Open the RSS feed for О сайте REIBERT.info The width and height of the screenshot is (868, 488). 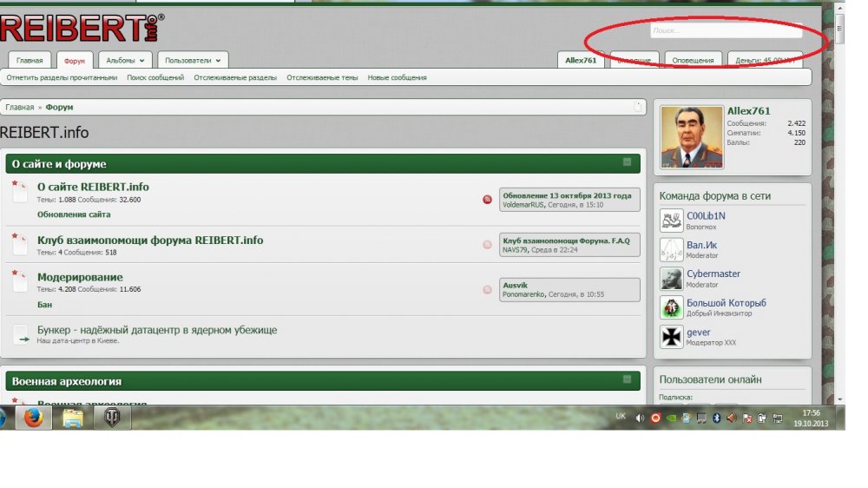coord(487,200)
